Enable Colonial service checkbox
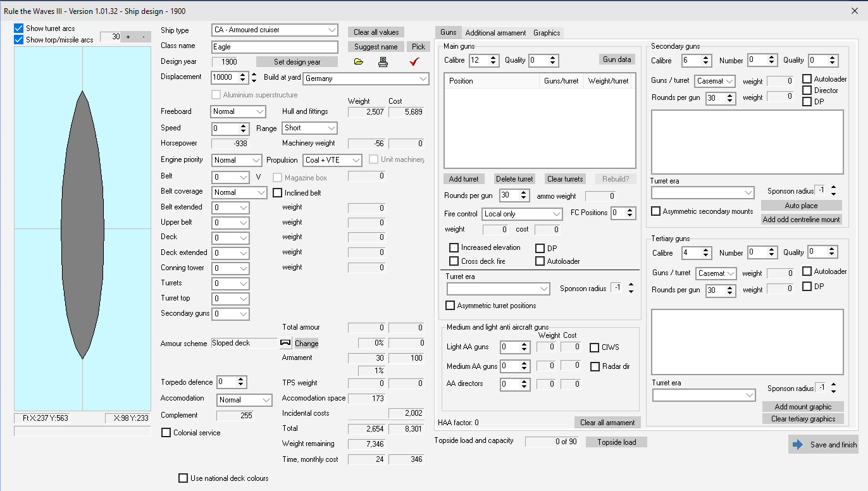This screenshot has height=491, width=868. point(166,433)
